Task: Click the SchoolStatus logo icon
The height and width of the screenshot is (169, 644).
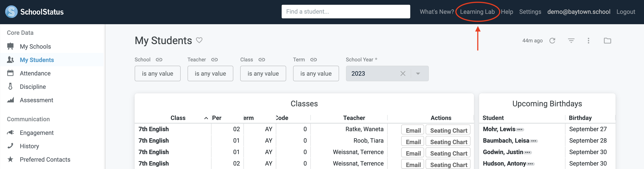Action: (x=11, y=12)
